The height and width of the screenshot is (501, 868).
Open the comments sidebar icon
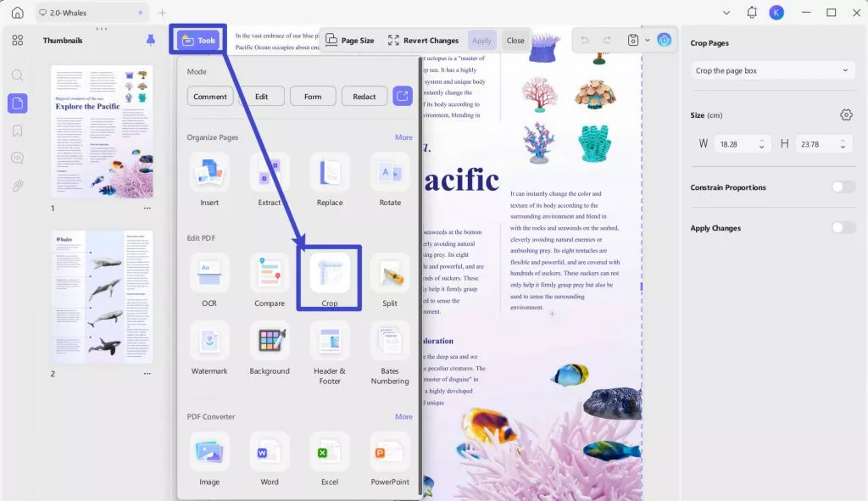[18, 158]
